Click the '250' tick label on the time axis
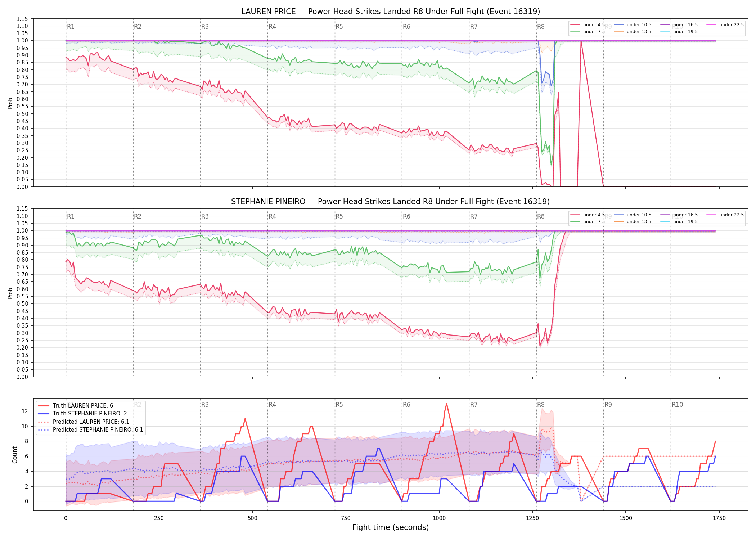 pyautogui.click(x=159, y=518)
